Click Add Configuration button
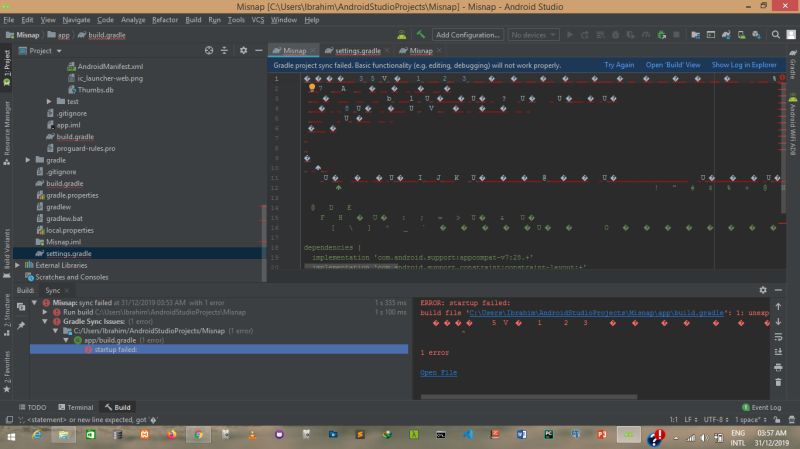800x449 pixels. tap(467, 35)
